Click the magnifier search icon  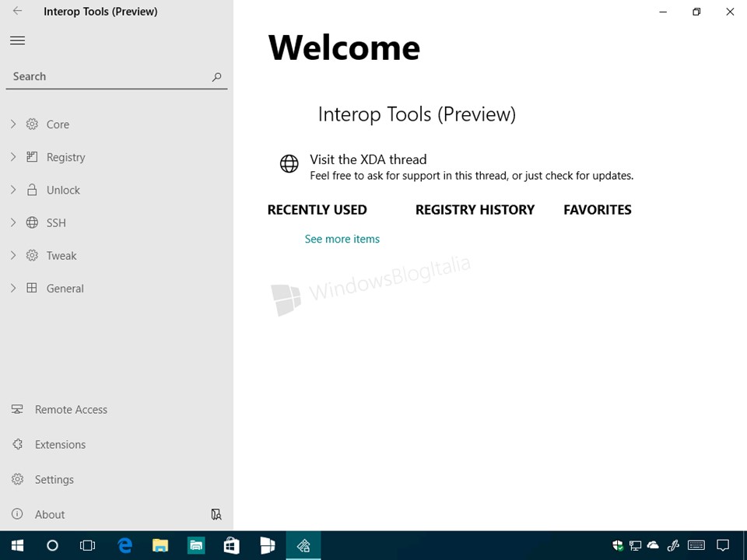(x=217, y=77)
